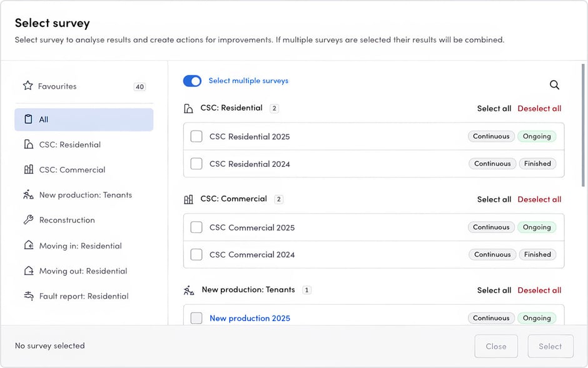
Task: Click the sidebar CSC: Commercial buildings icon
Action: coord(29,169)
